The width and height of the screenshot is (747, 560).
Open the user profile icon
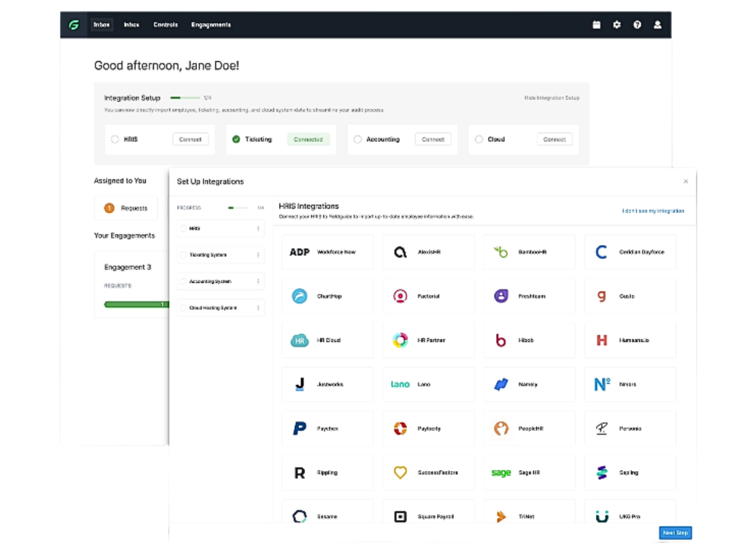[657, 25]
